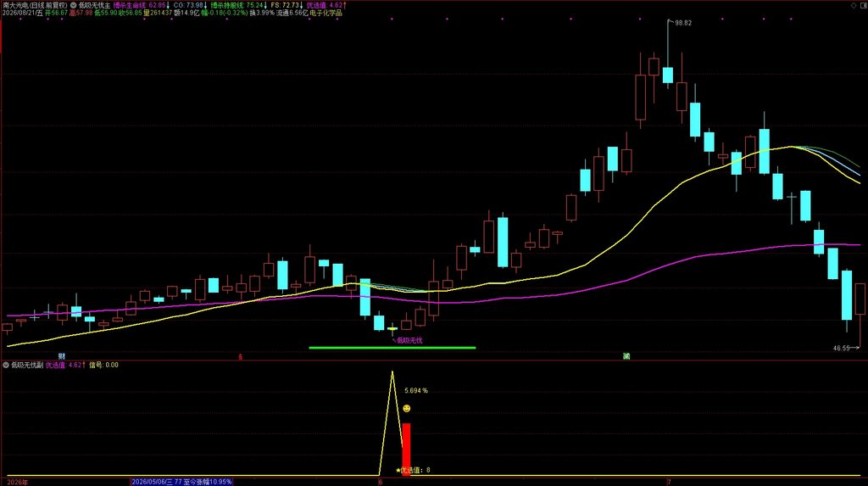Image resolution: width=868 pixels, height=486 pixels.
Task: Click the 财 marker icon on the time axis
Action: pos(62,356)
